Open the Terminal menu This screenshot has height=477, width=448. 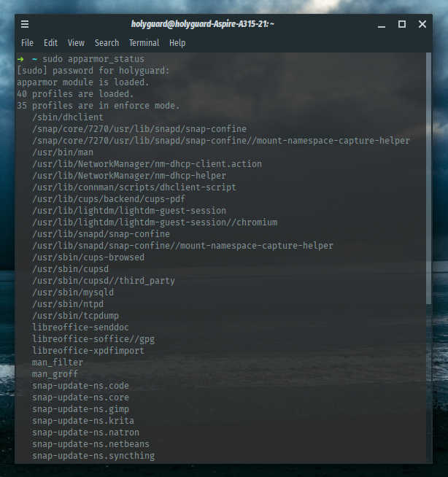144,43
